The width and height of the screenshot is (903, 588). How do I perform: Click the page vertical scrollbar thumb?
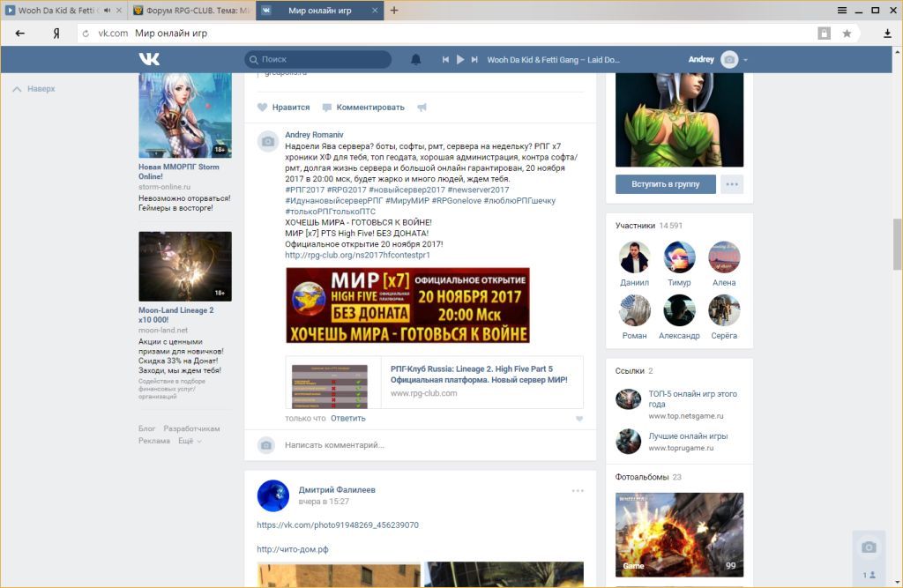(x=898, y=243)
